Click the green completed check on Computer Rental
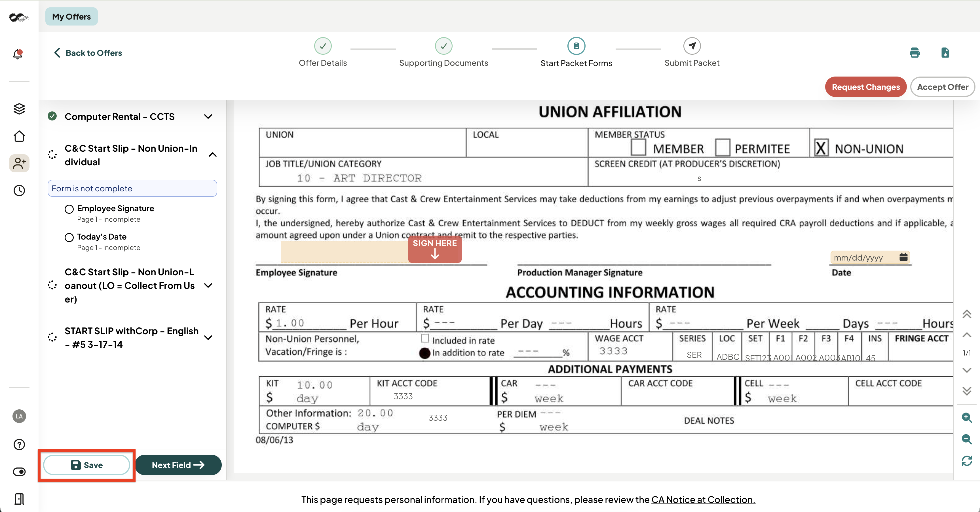 (52, 116)
